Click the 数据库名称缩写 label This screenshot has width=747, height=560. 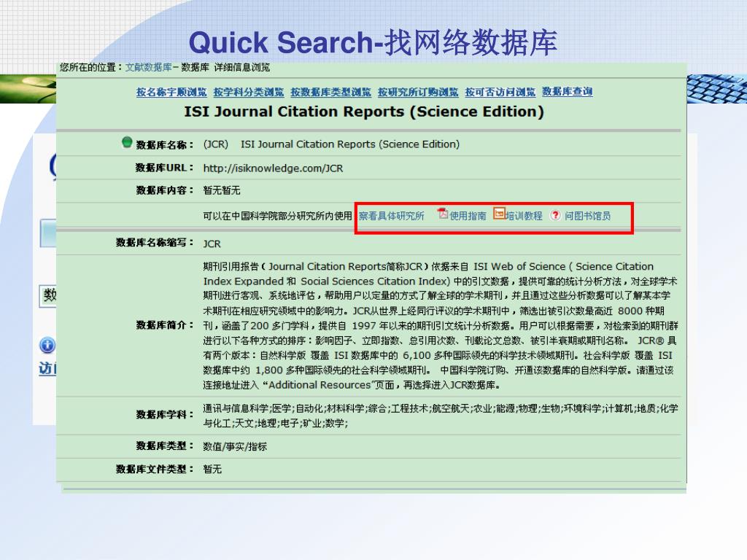click(x=155, y=242)
